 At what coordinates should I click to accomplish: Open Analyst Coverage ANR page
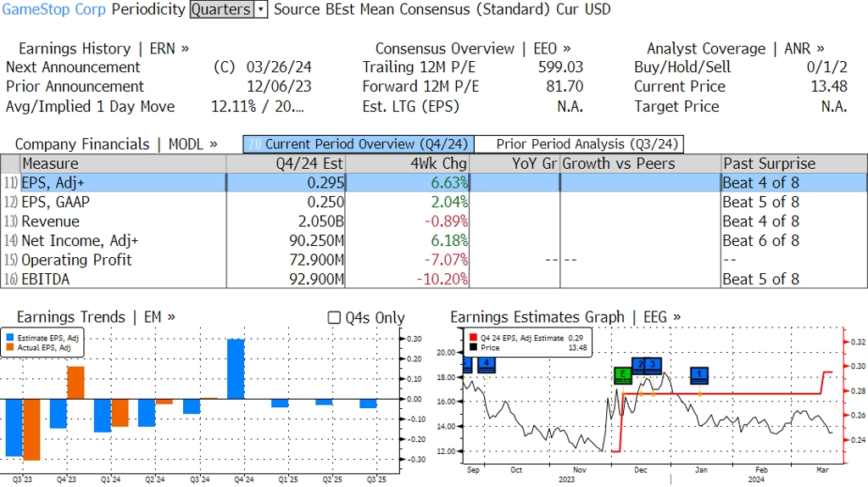click(736, 48)
